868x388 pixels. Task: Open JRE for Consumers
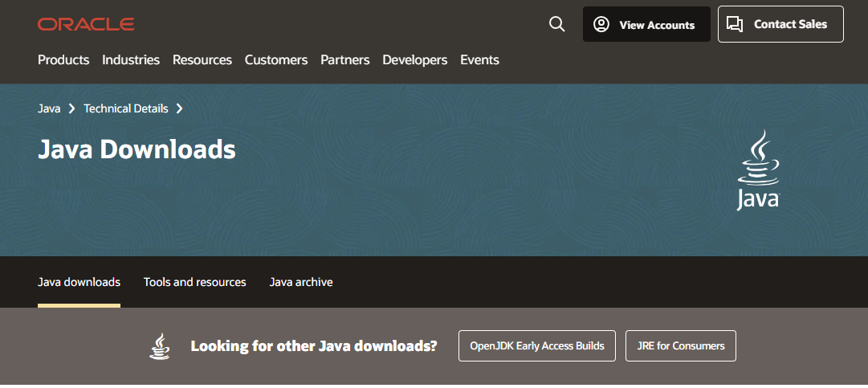(x=681, y=346)
